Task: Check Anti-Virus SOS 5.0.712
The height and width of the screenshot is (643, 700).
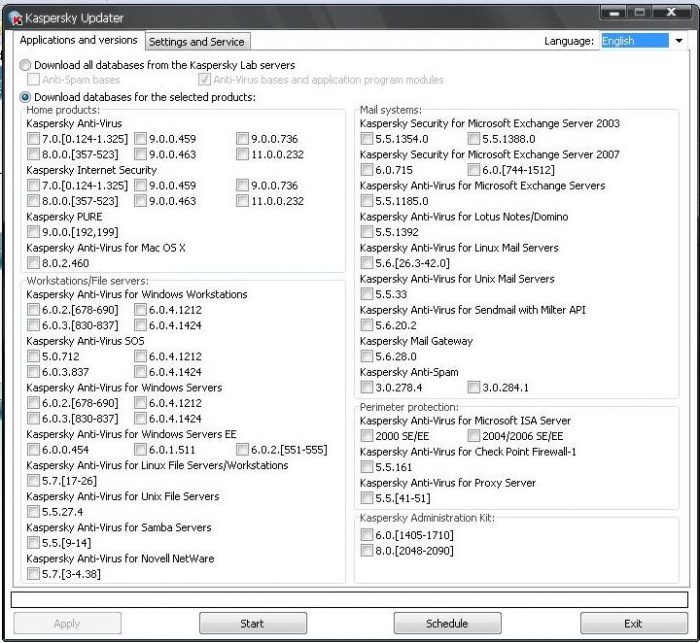Action: pyautogui.click(x=33, y=356)
